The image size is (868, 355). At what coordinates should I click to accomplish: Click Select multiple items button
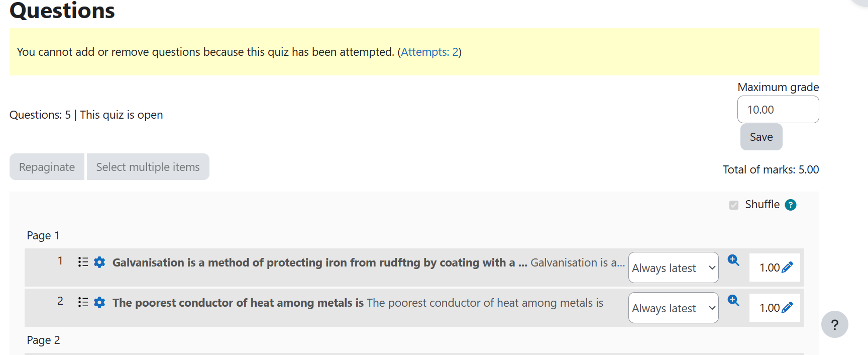[148, 167]
